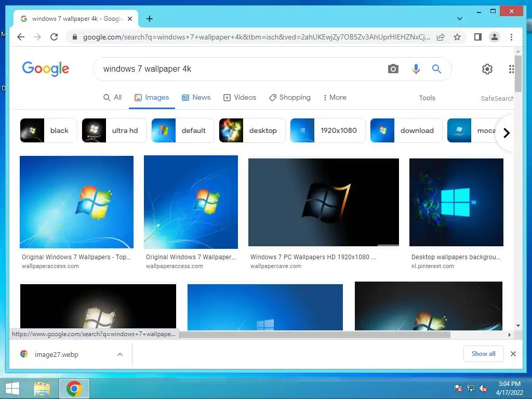Switch to the News tab

click(x=196, y=97)
